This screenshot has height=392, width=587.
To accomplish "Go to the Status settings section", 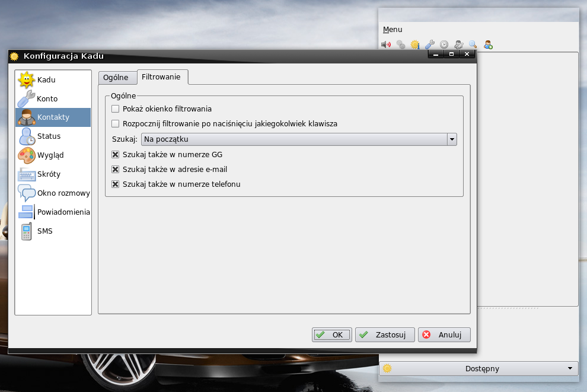I will (53, 136).
